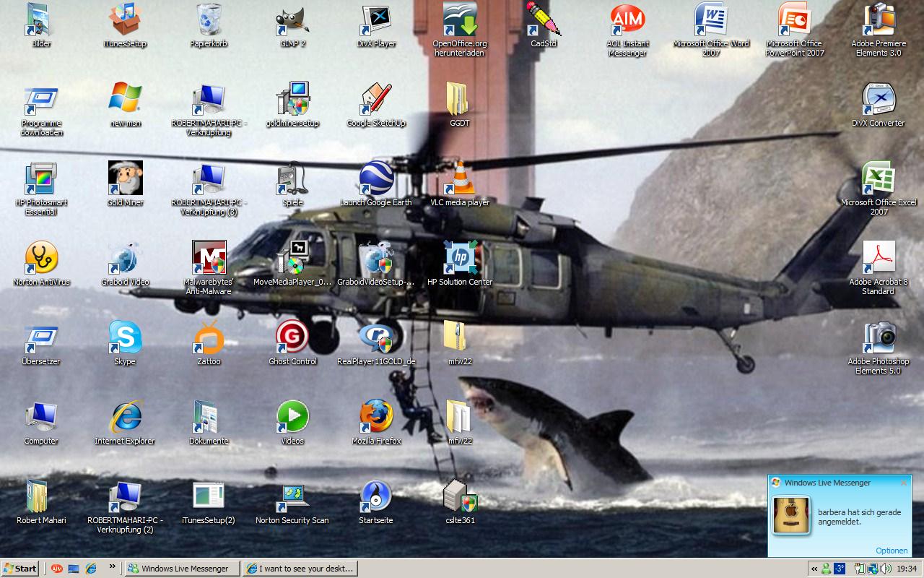
Task: Click the Zattoo desktop icon
Action: [x=209, y=338]
